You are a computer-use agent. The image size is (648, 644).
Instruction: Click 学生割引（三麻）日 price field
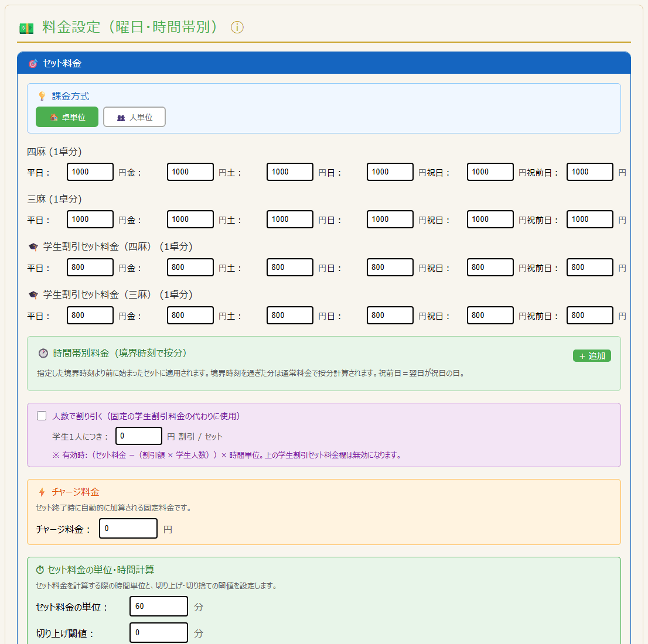click(x=390, y=315)
